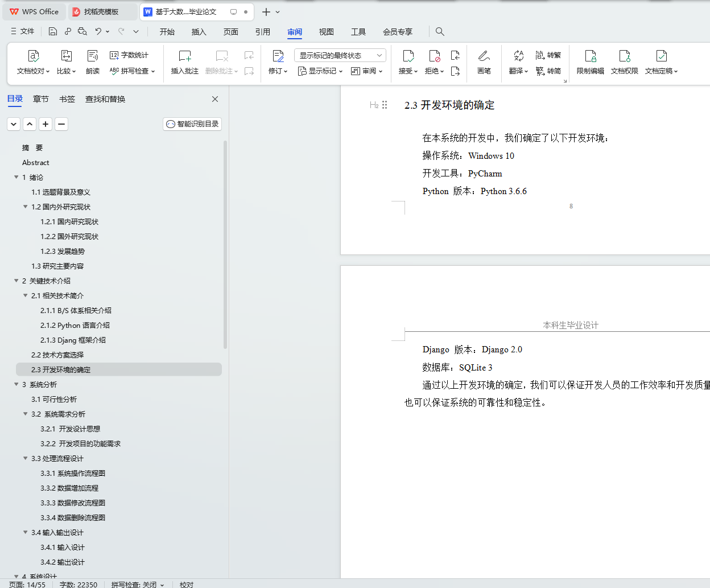Close the navigation pane with X
The height and width of the screenshot is (588, 710).
[x=215, y=99]
